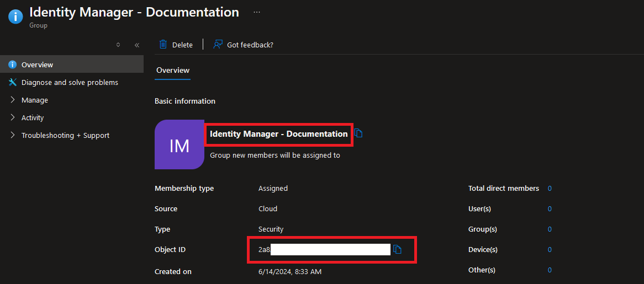Screen dimensions: 644x284
Task: Click the group description text
Action: [x=275, y=156]
